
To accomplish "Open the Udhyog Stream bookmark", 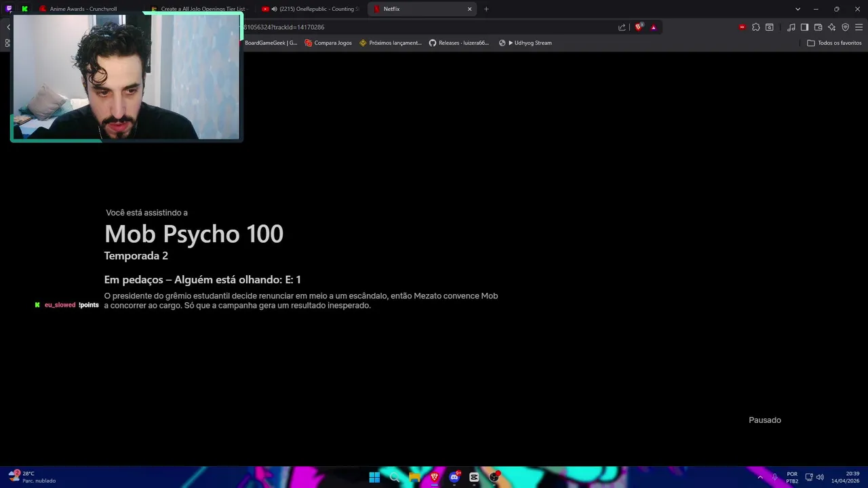I will [x=526, y=43].
